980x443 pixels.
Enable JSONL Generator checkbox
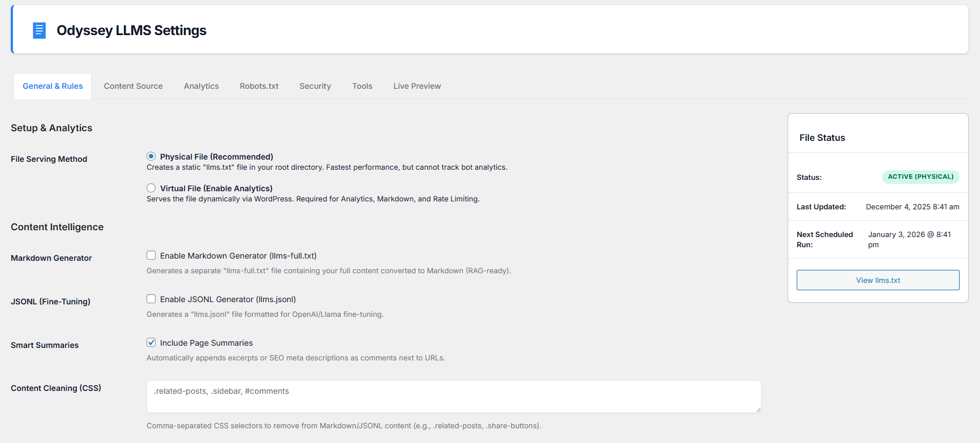pos(151,299)
